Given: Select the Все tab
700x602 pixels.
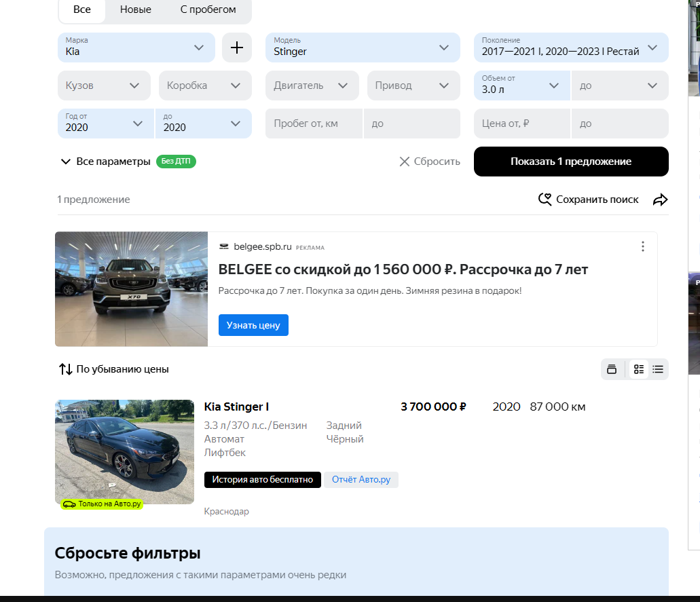Looking at the screenshot, I should (x=82, y=10).
